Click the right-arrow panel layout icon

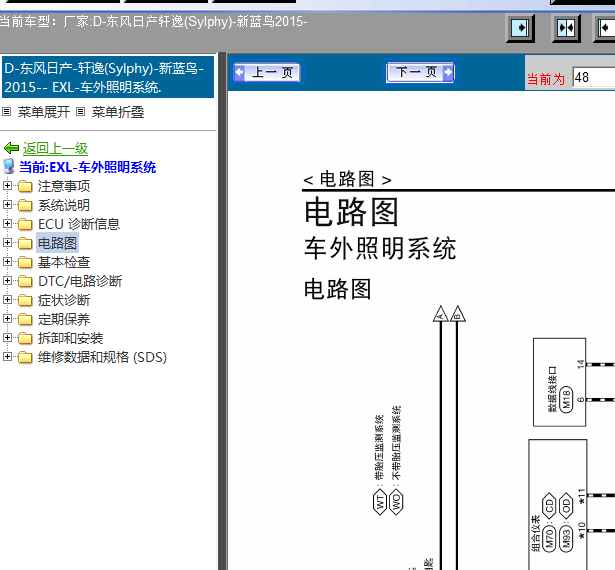tap(520, 28)
